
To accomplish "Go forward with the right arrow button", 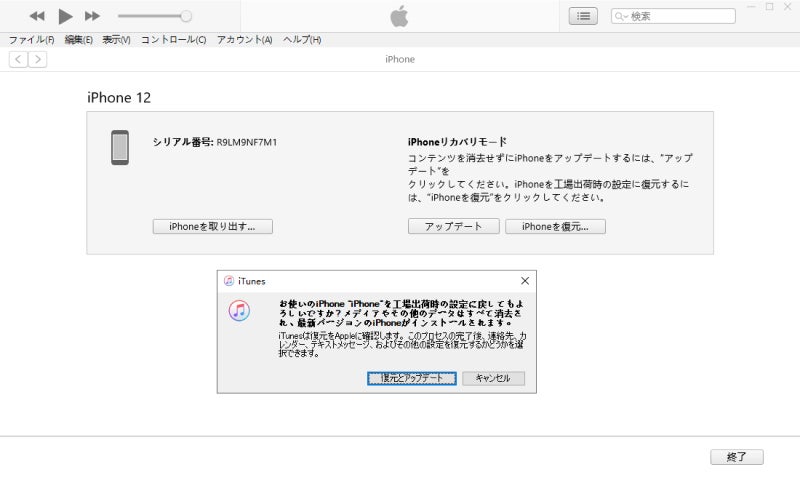I will tap(38, 59).
